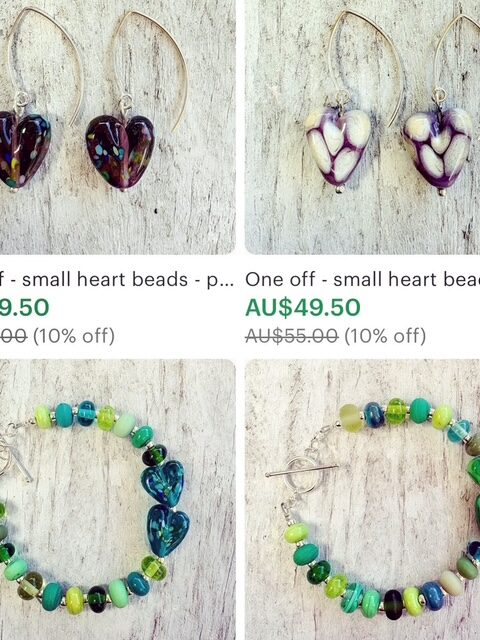Click the crossed-out AU$55.00 original price
Screen dimensions: 480x640
[x=292, y=336]
